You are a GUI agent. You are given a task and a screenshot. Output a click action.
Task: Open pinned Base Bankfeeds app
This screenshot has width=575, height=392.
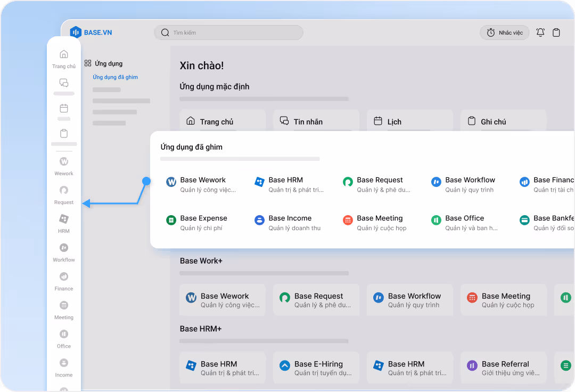tap(546, 223)
